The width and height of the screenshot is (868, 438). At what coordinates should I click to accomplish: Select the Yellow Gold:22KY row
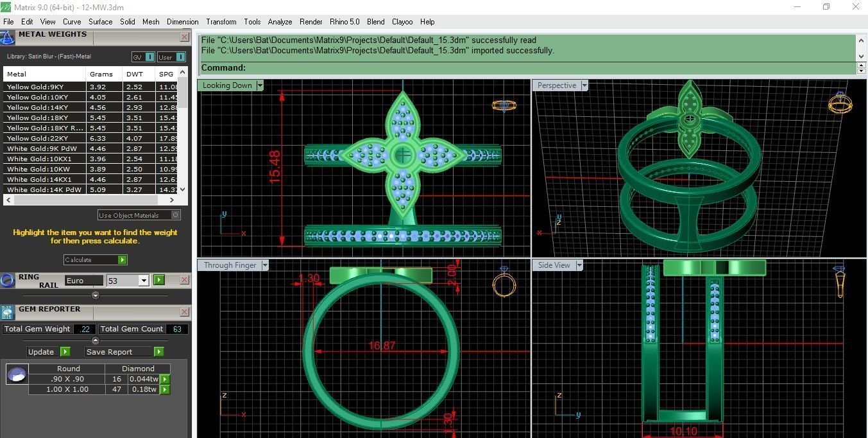90,138
